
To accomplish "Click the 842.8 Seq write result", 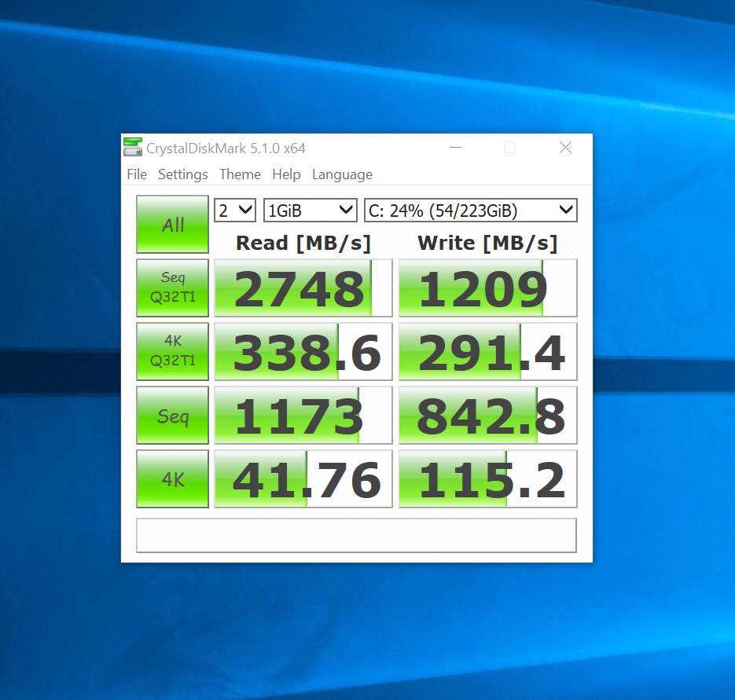I will [x=488, y=415].
